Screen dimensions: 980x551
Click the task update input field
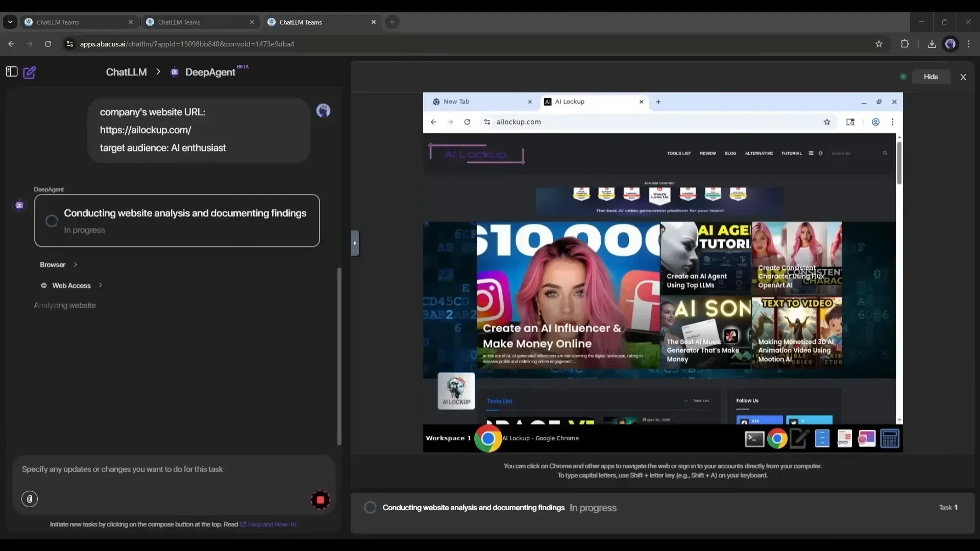pos(174,469)
